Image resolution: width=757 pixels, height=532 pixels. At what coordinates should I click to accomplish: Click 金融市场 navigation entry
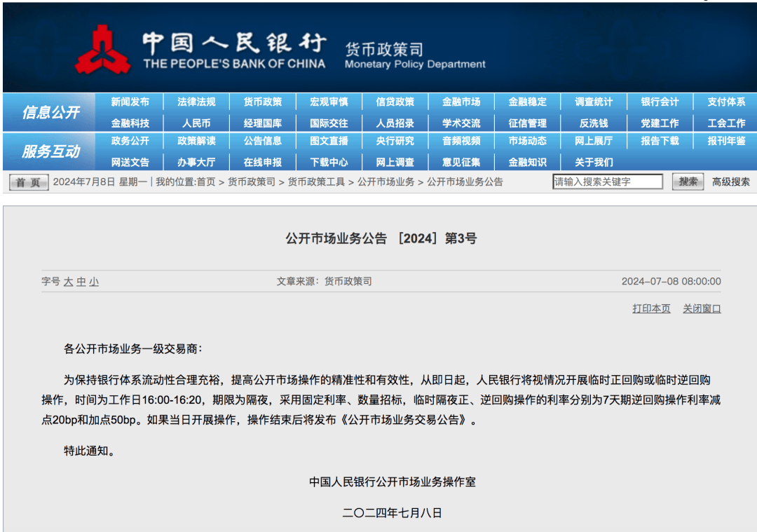click(461, 101)
